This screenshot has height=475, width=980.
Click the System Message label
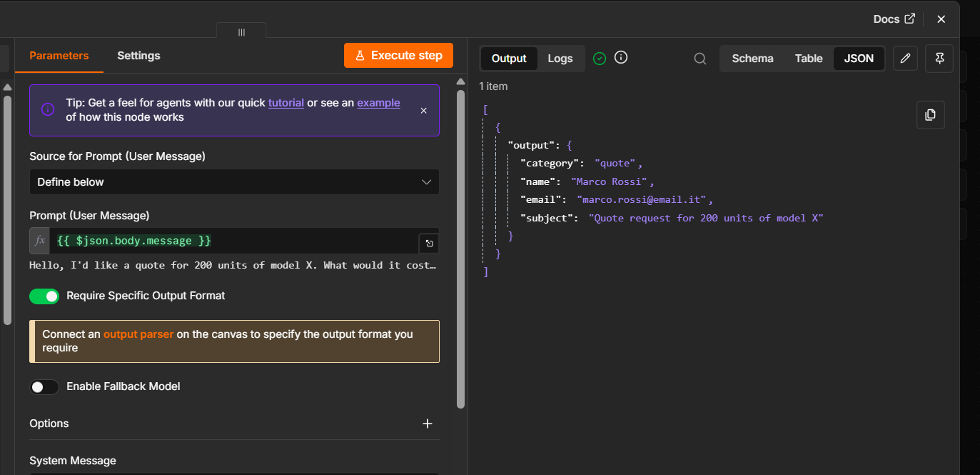(x=73, y=461)
